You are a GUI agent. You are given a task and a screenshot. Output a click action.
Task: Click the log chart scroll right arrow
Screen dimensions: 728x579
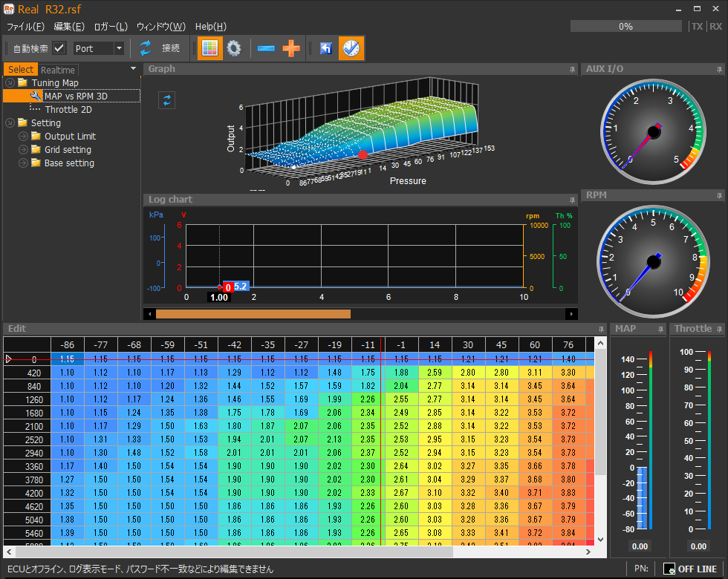(x=571, y=314)
